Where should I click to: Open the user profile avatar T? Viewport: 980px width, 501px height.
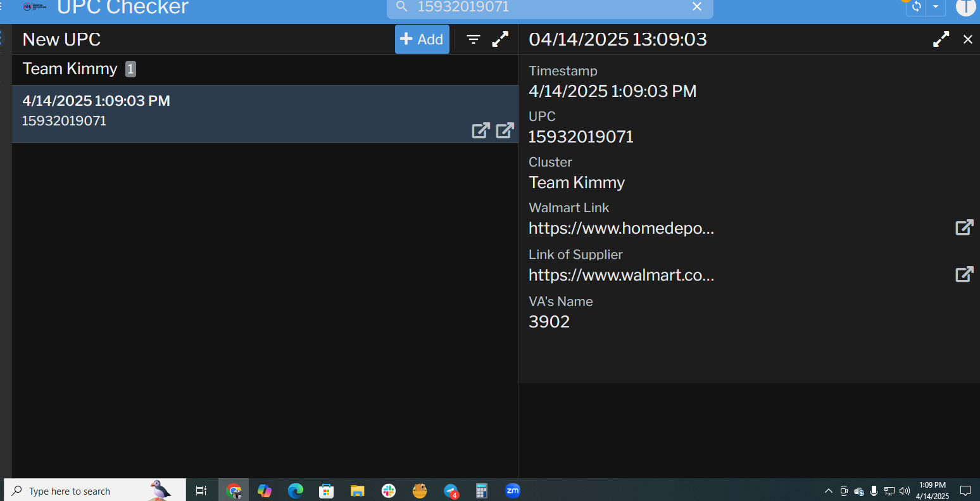pos(965,6)
